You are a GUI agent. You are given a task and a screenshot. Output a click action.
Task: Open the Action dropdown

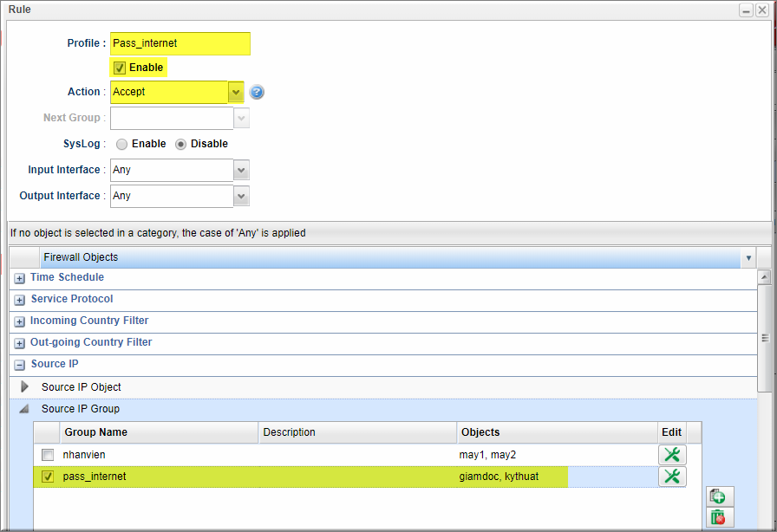click(x=236, y=92)
